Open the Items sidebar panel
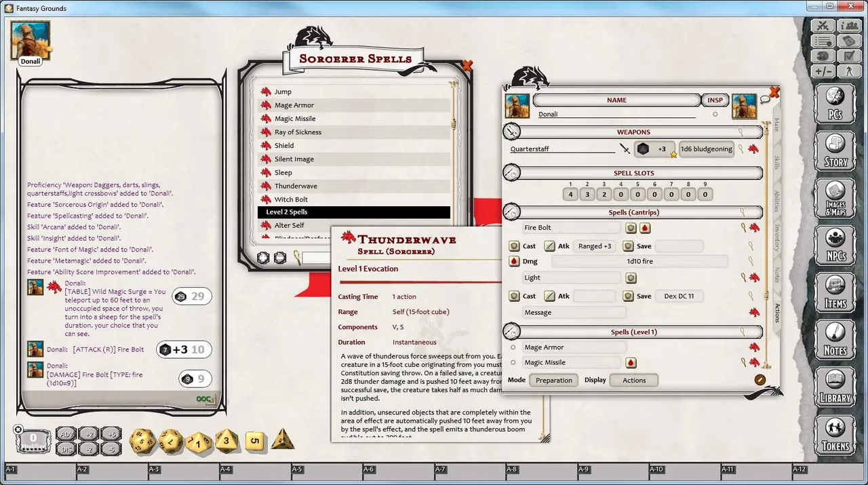The height and width of the screenshot is (485, 868). [835, 293]
